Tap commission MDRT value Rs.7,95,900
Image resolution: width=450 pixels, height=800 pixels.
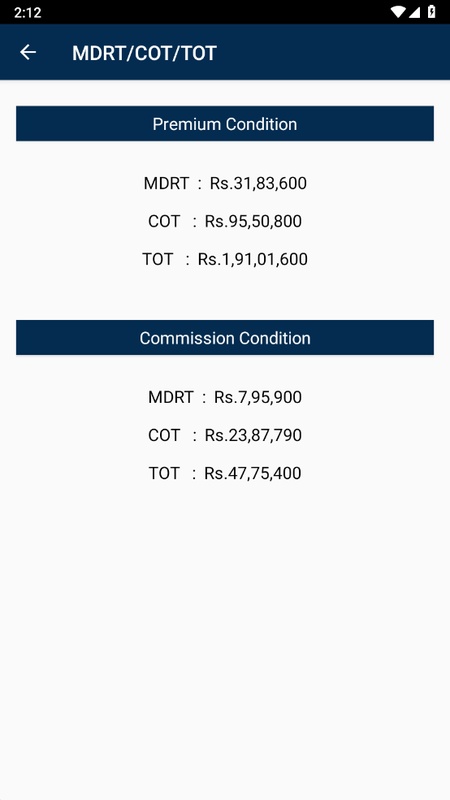click(x=258, y=397)
